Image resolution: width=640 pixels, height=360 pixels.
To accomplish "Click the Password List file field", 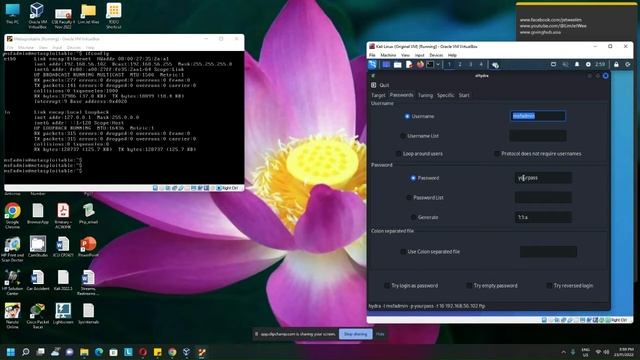I will click(x=543, y=198).
